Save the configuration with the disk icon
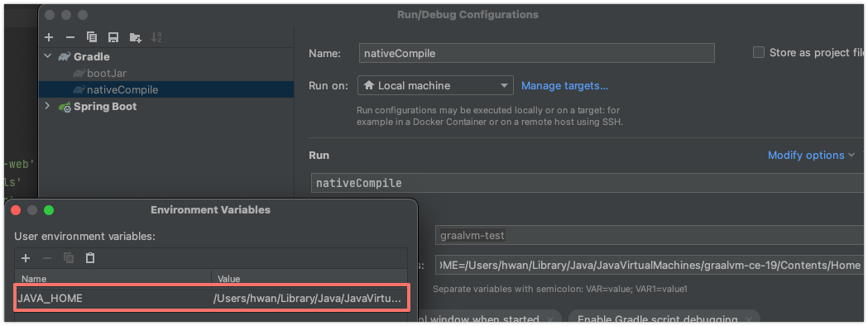The image size is (868, 326). [113, 37]
